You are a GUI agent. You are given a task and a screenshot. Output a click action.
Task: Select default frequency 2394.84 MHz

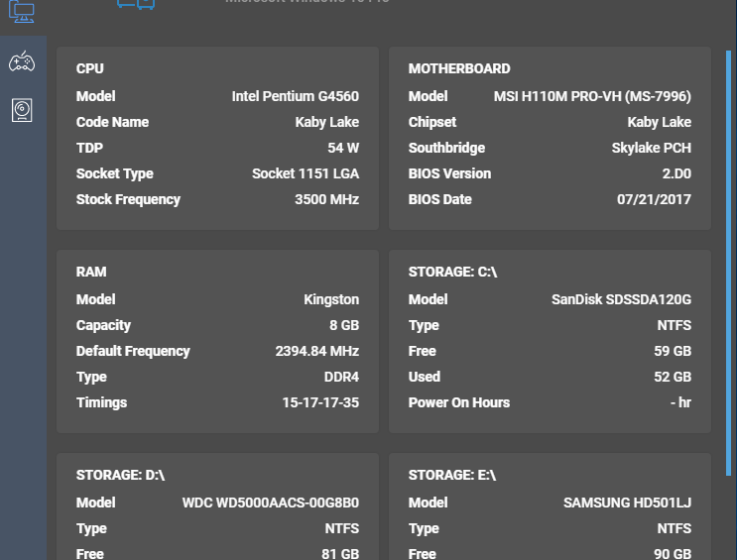(317, 352)
